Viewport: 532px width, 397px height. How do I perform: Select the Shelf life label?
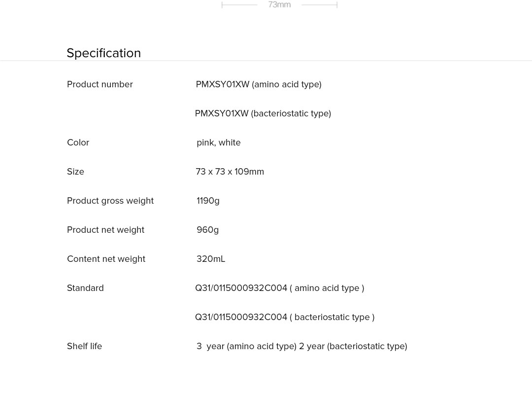(x=85, y=346)
